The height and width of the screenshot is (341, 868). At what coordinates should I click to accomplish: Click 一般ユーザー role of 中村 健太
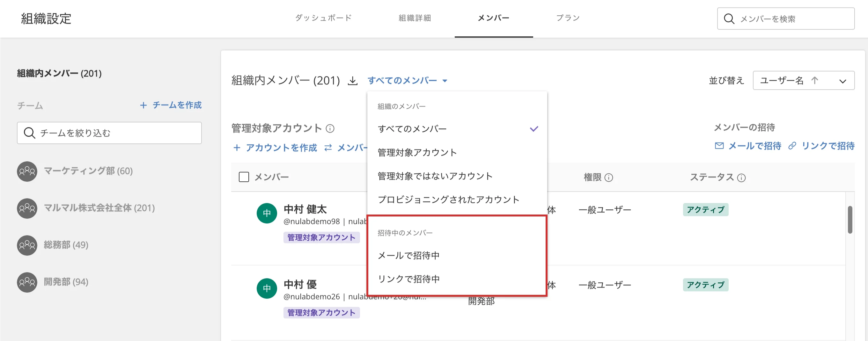point(605,210)
